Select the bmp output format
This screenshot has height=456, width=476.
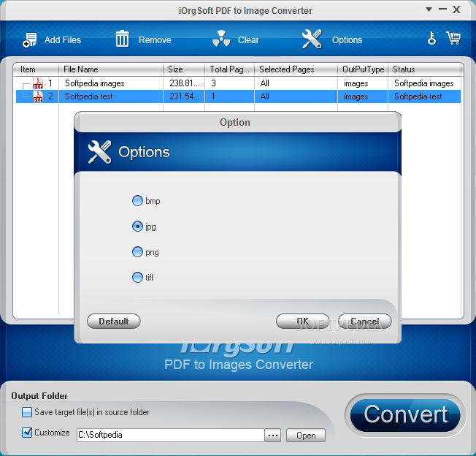(137, 201)
